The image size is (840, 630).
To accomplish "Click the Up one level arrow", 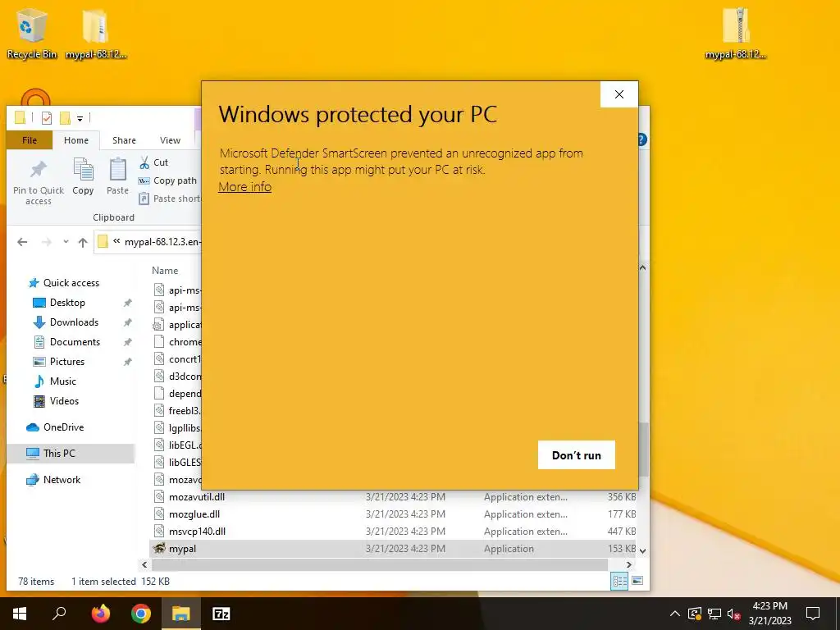I will pyautogui.click(x=83, y=242).
